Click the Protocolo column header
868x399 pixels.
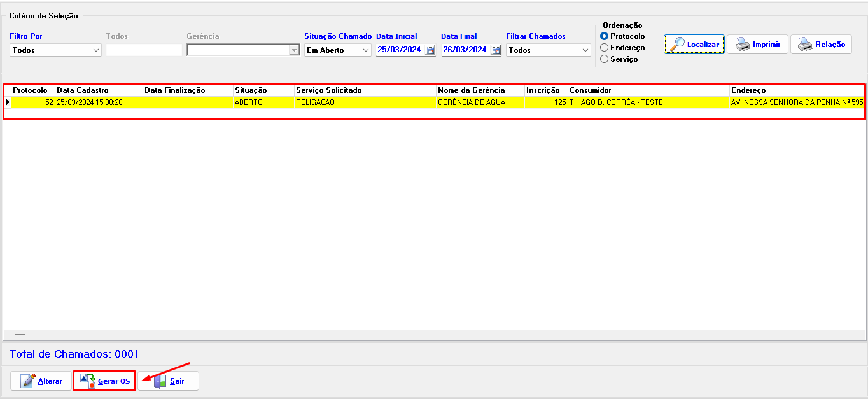pos(30,90)
